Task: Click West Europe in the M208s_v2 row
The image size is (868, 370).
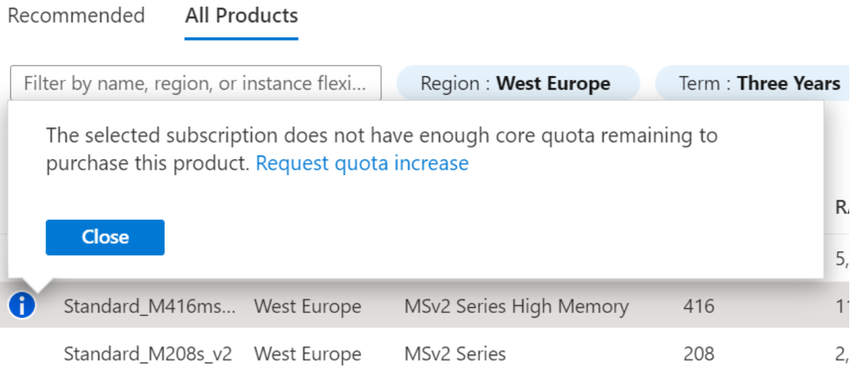Action: pos(307,353)
